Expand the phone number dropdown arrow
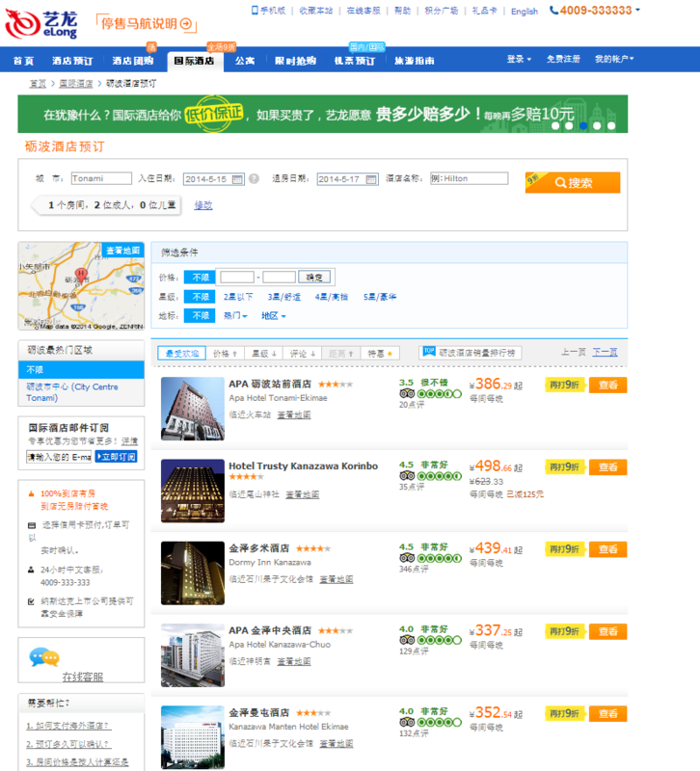700x771 pixels. coord(638,10)
